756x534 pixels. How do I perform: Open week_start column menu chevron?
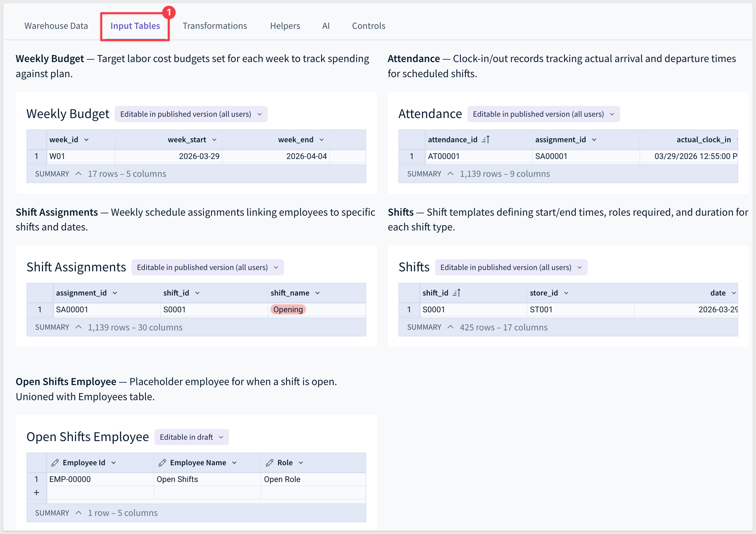point(214,140)
